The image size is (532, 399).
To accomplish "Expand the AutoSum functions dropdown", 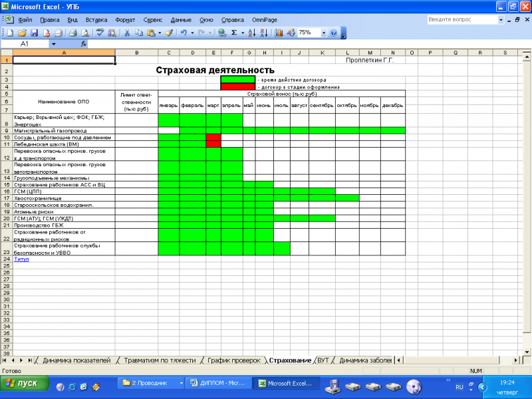I will pos(243,33).
